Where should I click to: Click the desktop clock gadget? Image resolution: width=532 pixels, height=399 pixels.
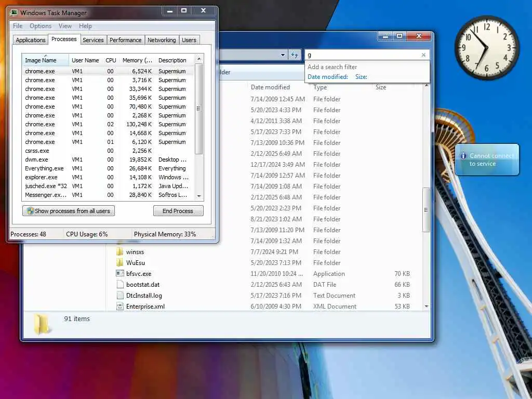486,47
